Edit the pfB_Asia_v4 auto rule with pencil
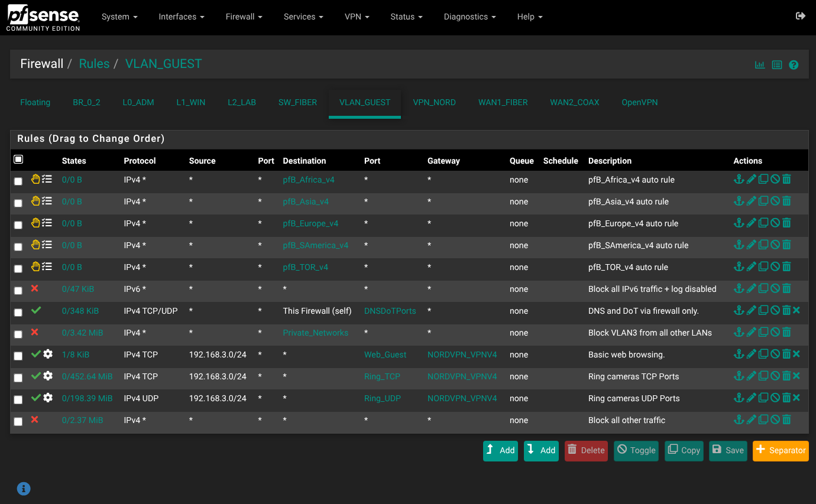This screenshot has height=504, width=816. tap(751, 201)
